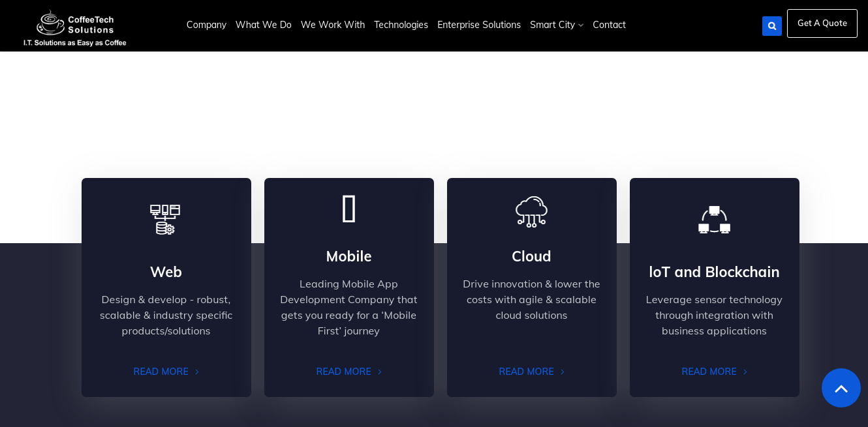Select We Work With menu item
The image size is (868, 427).
coord(332,25)
